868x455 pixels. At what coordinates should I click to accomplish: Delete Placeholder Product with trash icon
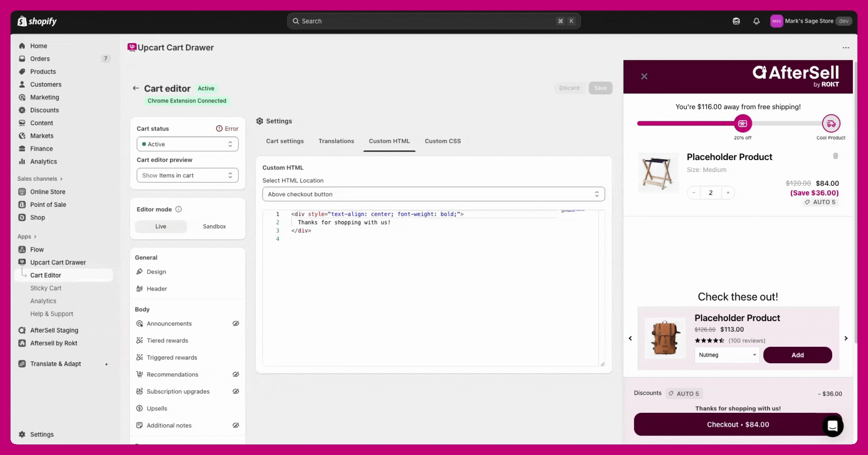coord(835,156)
